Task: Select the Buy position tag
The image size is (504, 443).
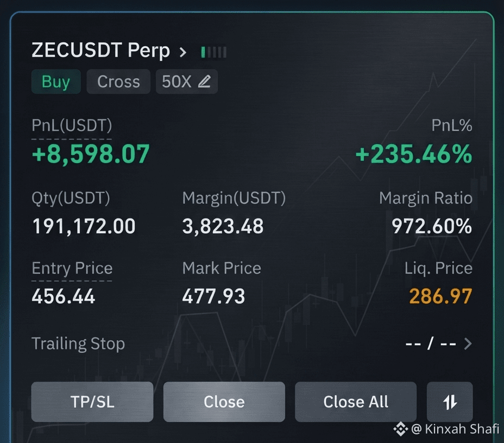Action: pos(56,82)
